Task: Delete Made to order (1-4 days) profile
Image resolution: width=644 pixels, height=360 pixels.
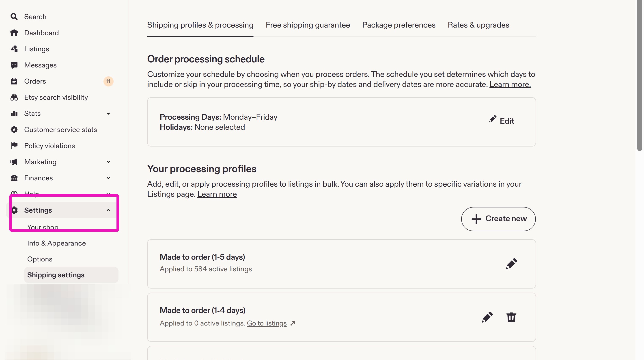Action: [x=511, y=317]
